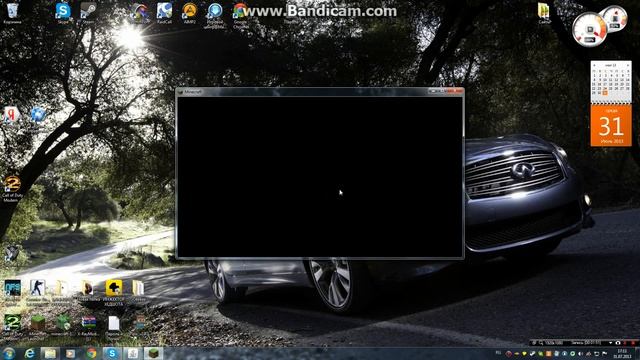
Task: Switch the RU input language indicator
Action: point(498,353)
